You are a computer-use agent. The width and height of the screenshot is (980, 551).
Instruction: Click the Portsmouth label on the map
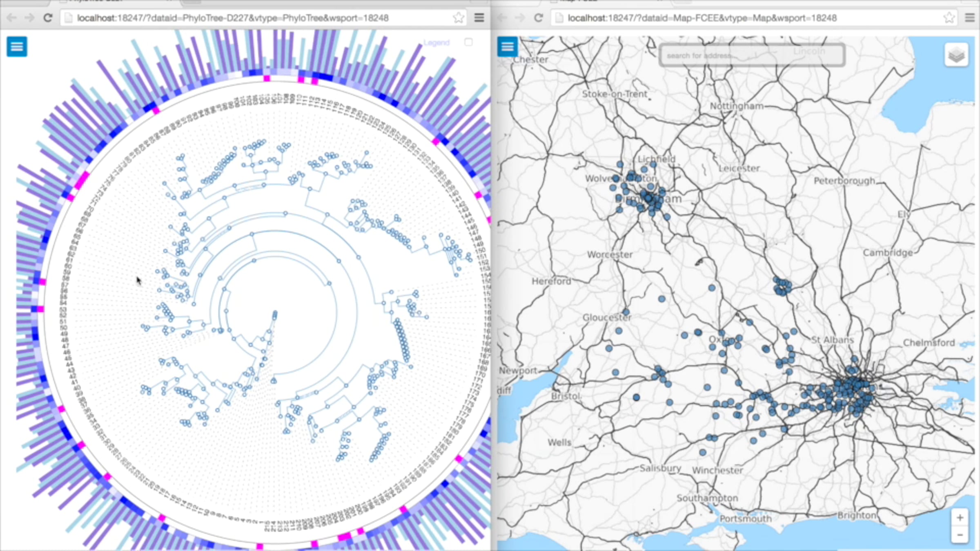(x=746, y=519)
